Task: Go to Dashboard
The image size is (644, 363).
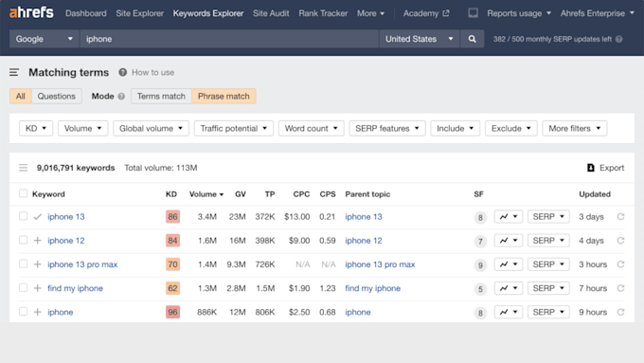Action: pos(86,13)
